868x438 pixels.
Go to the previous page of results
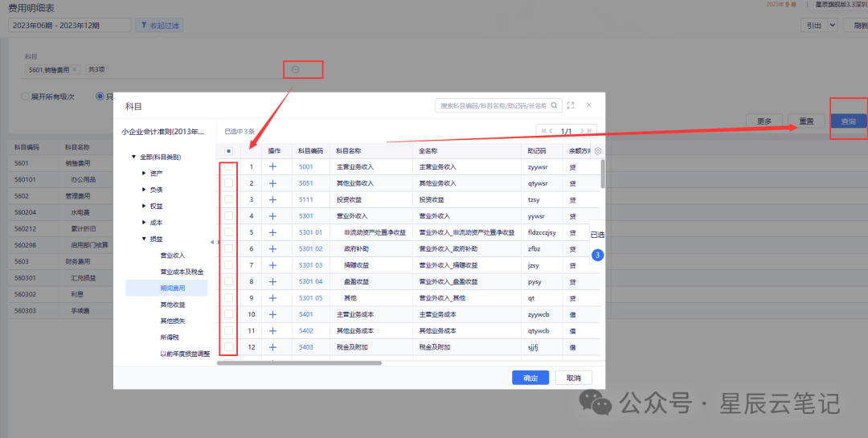point(551,131)
